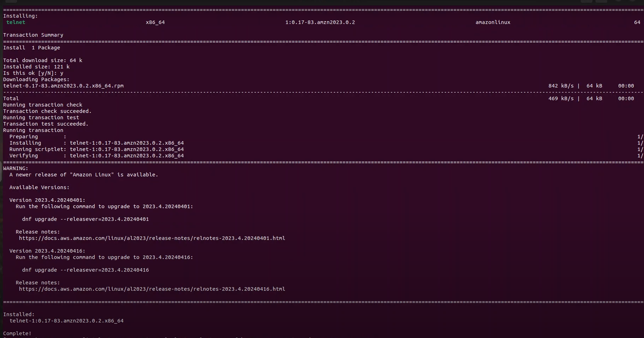644x338 pixels.
Task: Click the 'Downloading Packages:' line
Action: (x=36, y=79)
